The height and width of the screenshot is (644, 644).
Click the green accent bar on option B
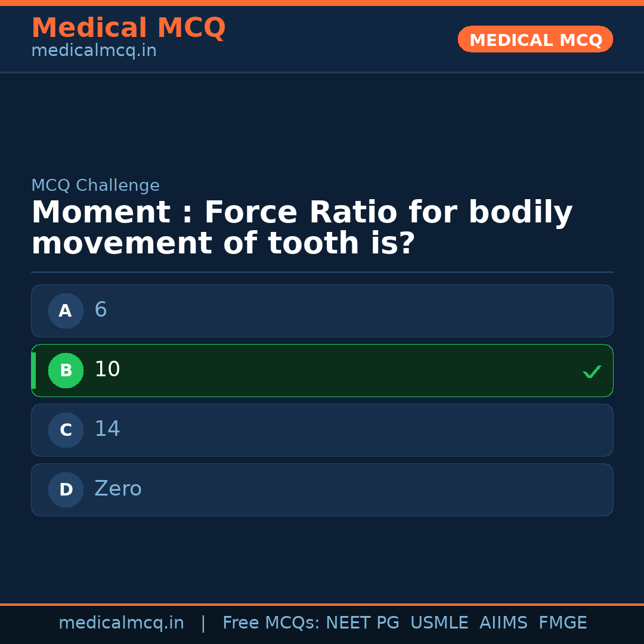[33, 370]
